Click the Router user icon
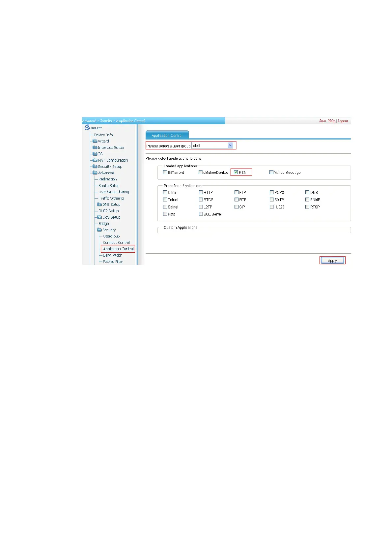Viewport: 392px width, 533px height. coord(87,127)
